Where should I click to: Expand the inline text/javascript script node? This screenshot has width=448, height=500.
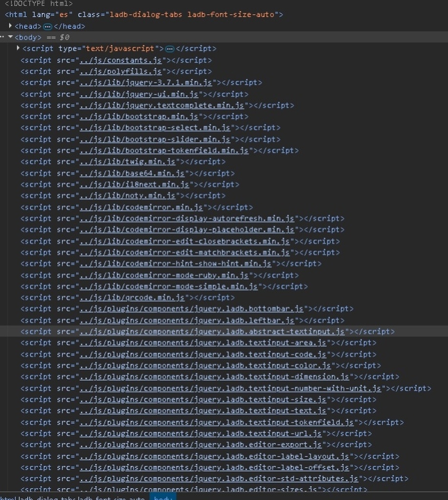pyautogui.click(x=18, y=48)
